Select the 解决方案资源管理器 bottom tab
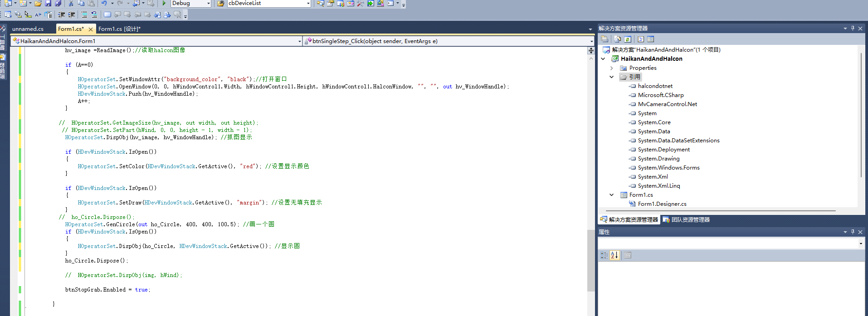 tap(629, 219)
